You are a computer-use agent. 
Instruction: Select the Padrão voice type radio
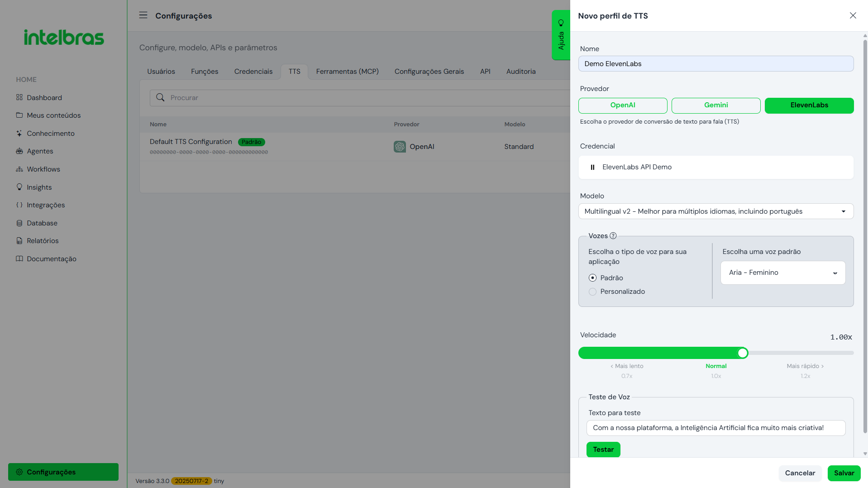[592, 278]
